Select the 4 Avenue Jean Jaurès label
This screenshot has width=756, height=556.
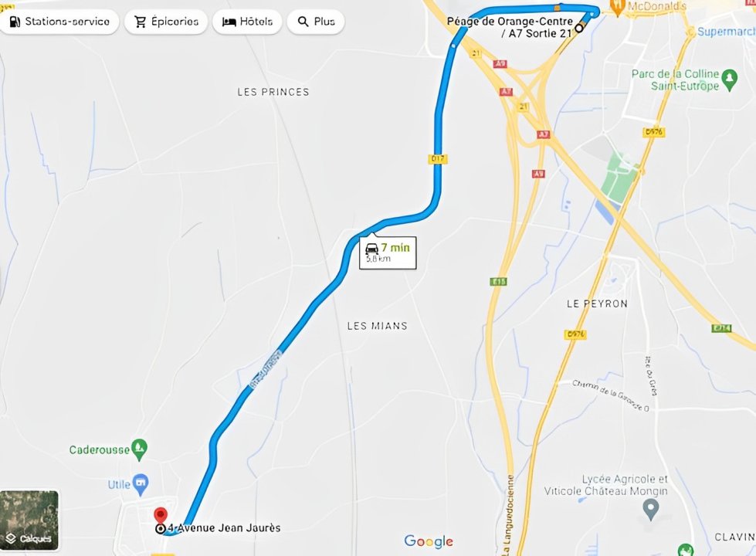224,527
